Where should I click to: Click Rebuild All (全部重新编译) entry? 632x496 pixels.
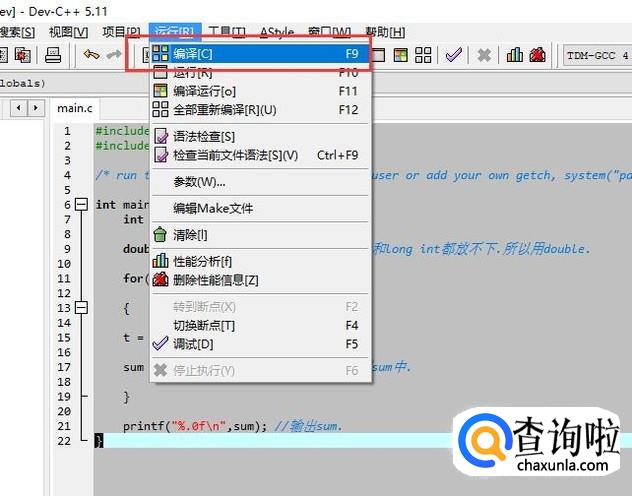click(x=224, y=109)
